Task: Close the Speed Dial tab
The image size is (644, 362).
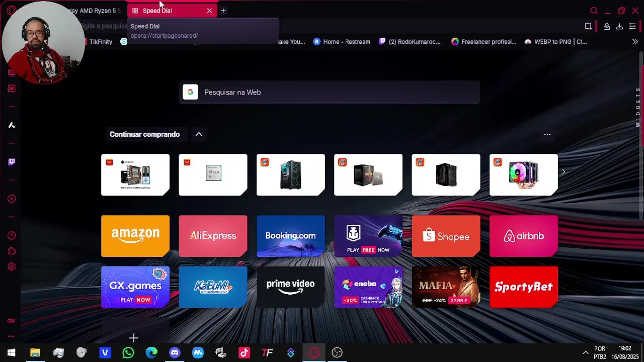Action: [209, 11]
